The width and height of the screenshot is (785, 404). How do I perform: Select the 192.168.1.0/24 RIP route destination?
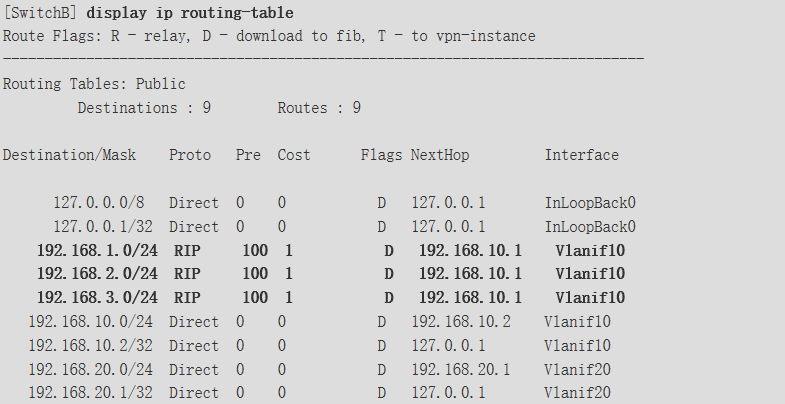click(x=97, y=250)
